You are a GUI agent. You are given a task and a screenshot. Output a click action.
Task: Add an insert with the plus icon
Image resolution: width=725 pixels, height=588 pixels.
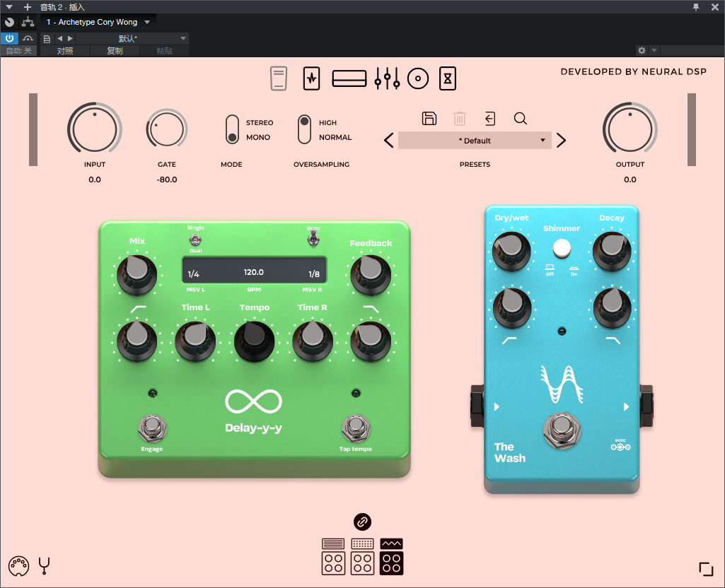[x=28, y=7]
